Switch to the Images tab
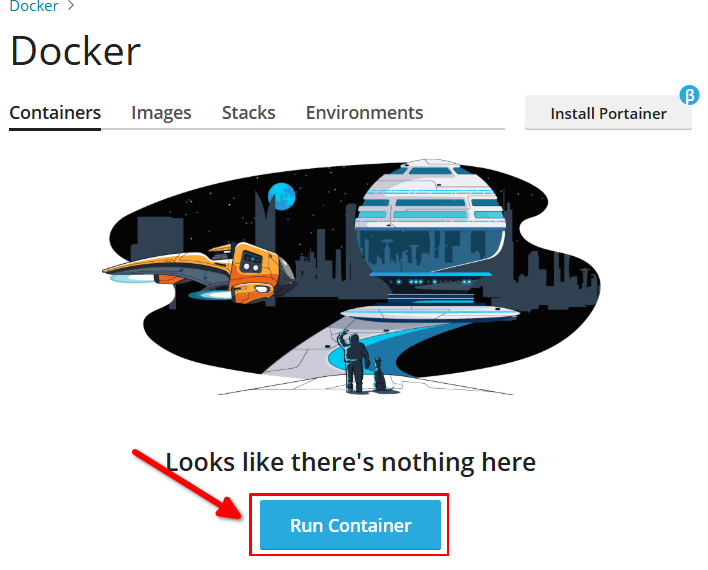This screenshot has height=570, width=708. pos(161,112)
